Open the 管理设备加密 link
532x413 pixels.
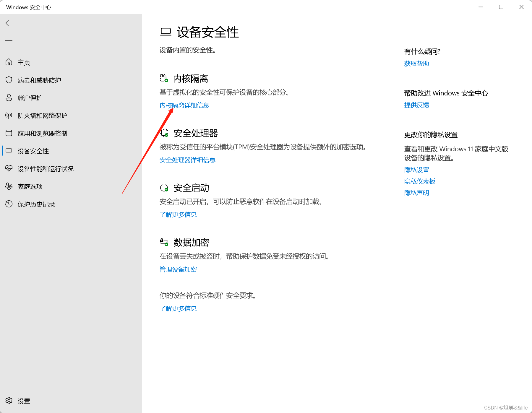[x=178, y=269]
